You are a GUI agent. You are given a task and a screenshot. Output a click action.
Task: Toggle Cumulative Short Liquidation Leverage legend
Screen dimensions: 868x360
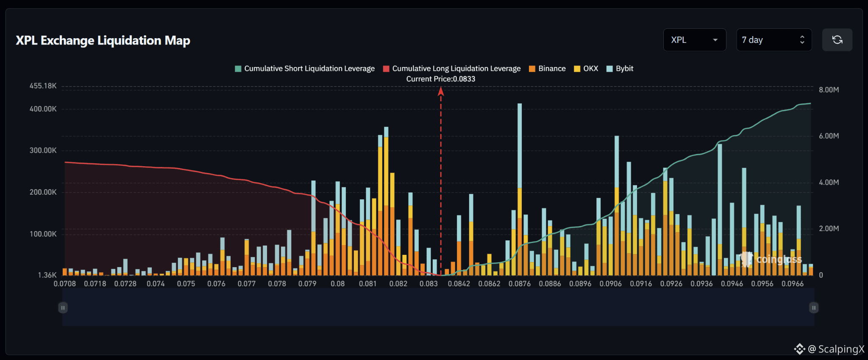[305, 69]
